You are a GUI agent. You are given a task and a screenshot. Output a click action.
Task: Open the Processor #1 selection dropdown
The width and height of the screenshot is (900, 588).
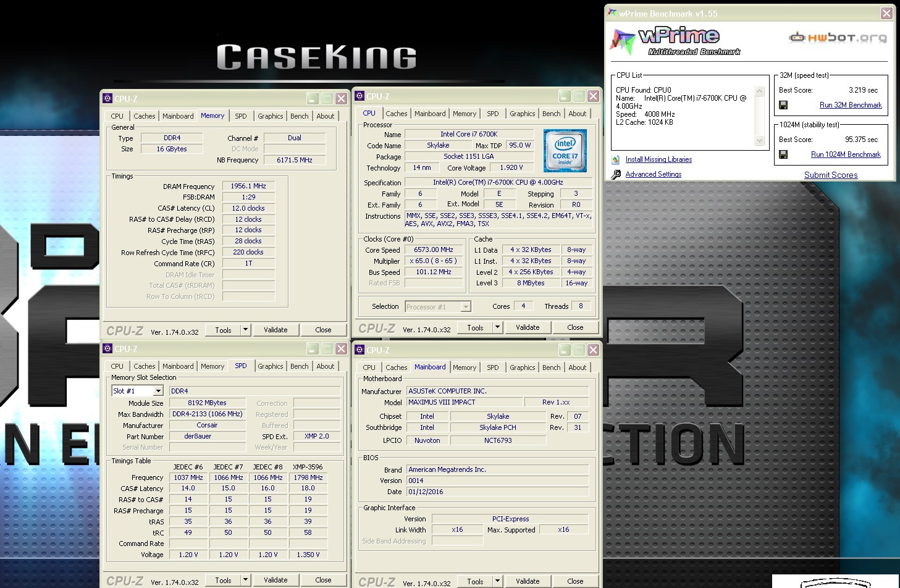click(x=466, y=307)
